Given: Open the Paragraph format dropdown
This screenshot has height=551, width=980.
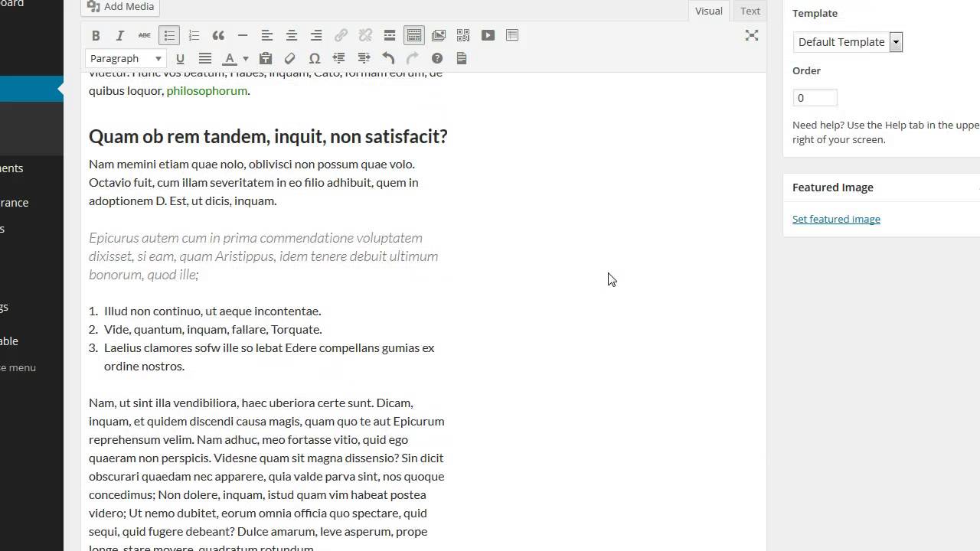Looking at the screenshot, I should click(126, 58).
